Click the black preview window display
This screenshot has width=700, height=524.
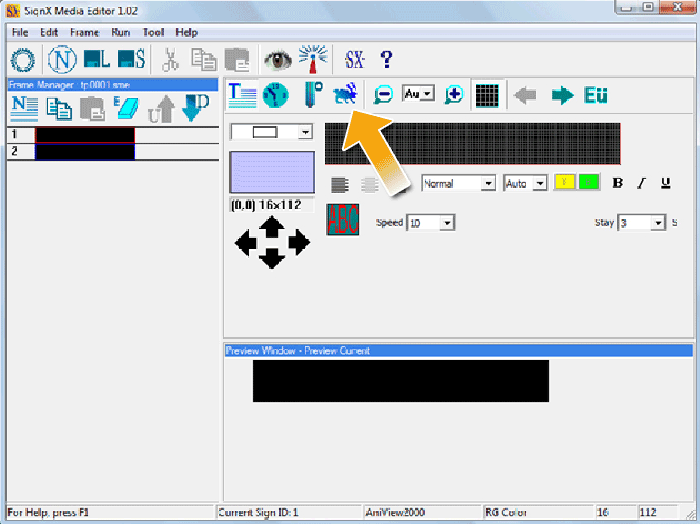click(x=401, y=381)
